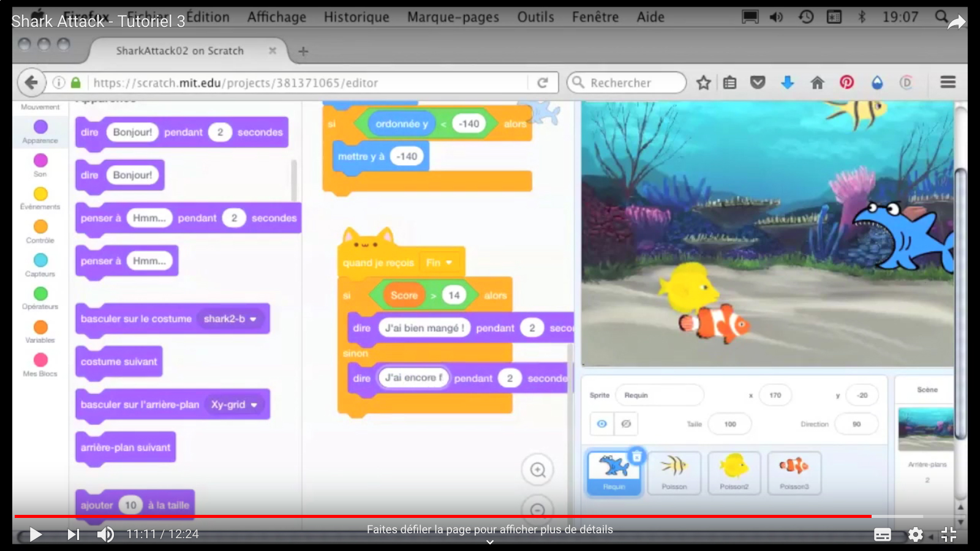980x551 pixels.
Task: Open the Affichage menu
Action: tap(277, 17)
